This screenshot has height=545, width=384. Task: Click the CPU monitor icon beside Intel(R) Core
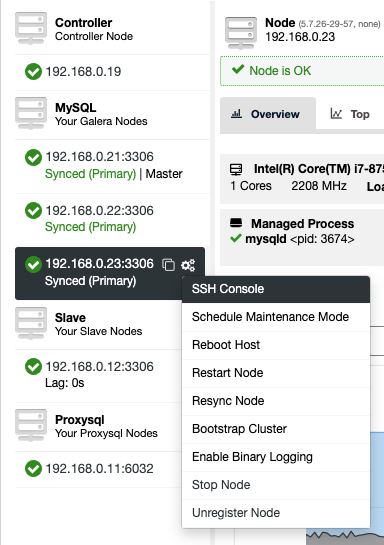[236, 169]
